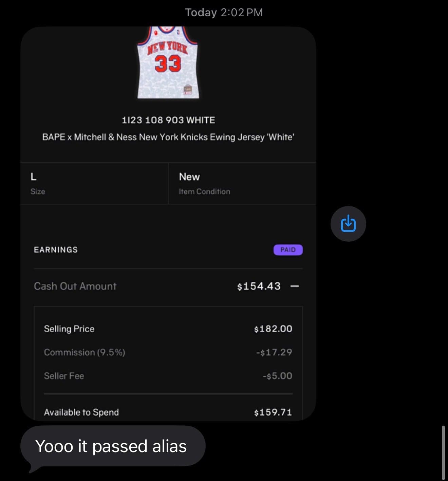448x481 pixels.
Task: Select the product title BAPE x Mitchell & Ness
Action: tap(168, 137)
